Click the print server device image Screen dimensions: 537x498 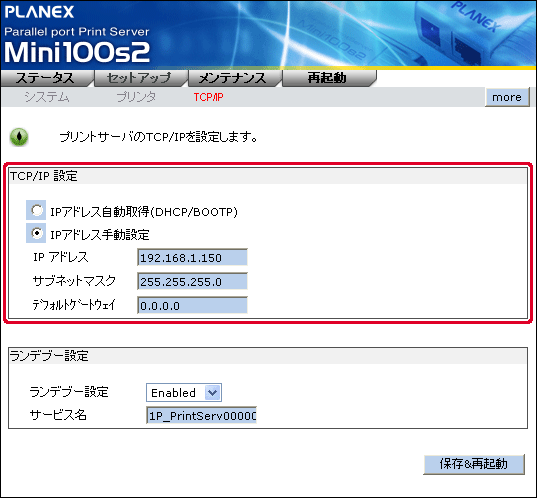tap(474, 34)
